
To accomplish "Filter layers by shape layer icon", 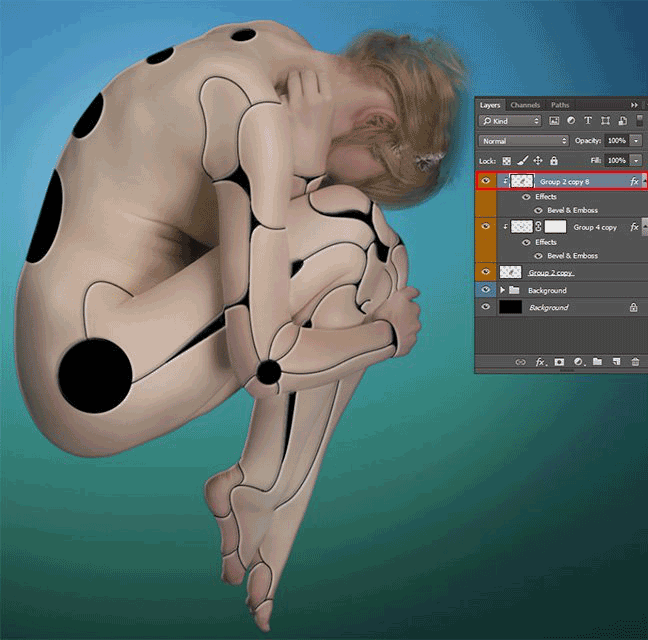I will tap(605, 121).
